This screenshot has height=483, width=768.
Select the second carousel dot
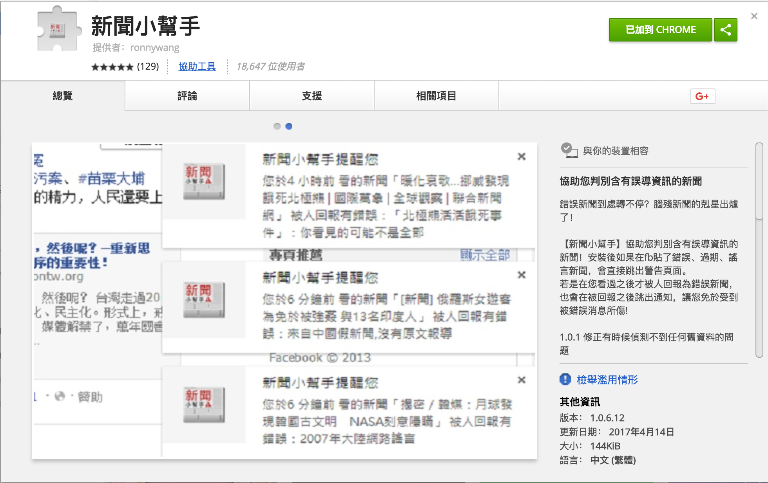coord(289,126)
